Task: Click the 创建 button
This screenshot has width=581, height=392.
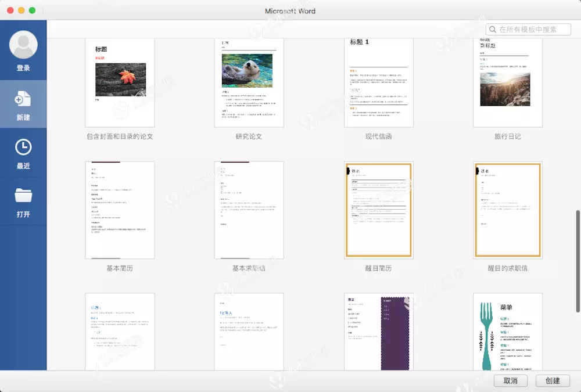Action: (x=553, y=381)
